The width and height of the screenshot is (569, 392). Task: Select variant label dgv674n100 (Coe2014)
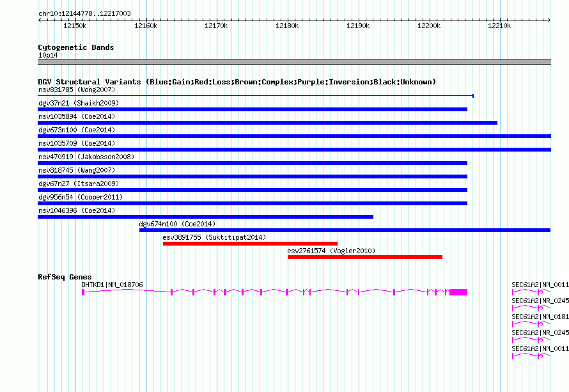pos(177,224)
